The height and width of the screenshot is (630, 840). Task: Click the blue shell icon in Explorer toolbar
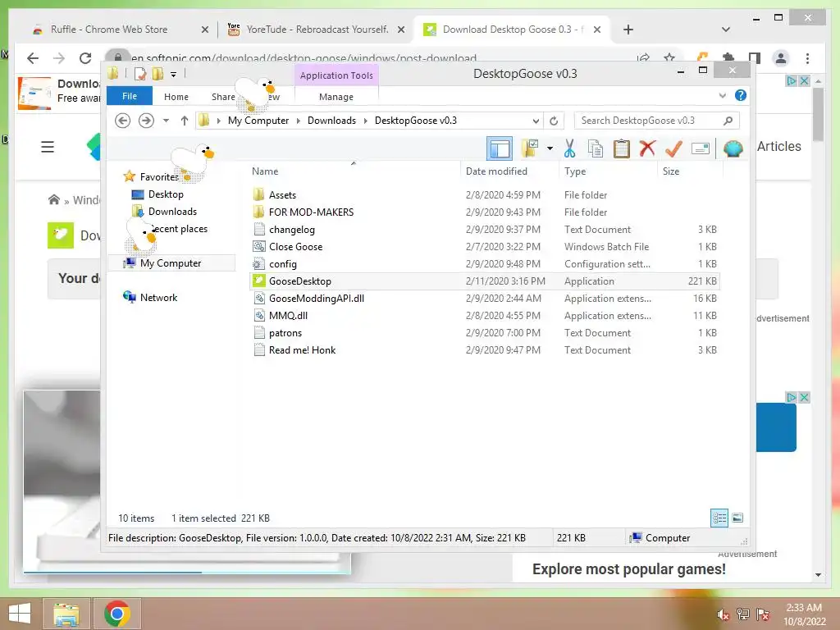[x=733, y=148]
